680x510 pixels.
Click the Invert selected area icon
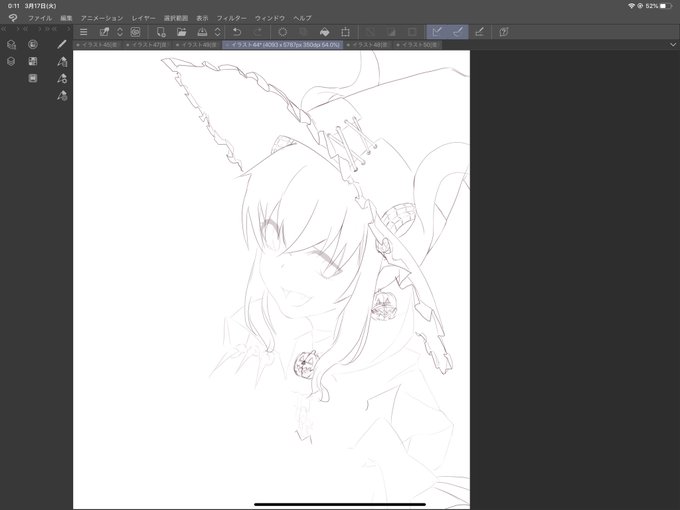click(x=391, y=32)
